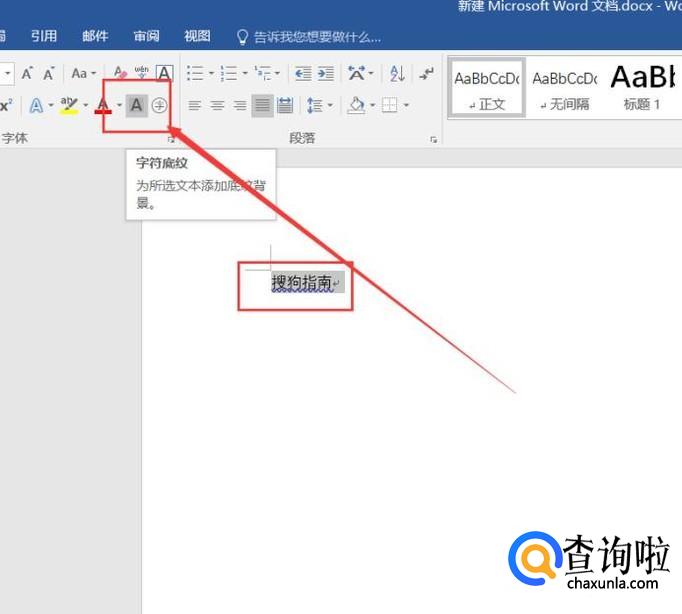
Task: Open the 邮件 ribbon tab
Action: 95,36
